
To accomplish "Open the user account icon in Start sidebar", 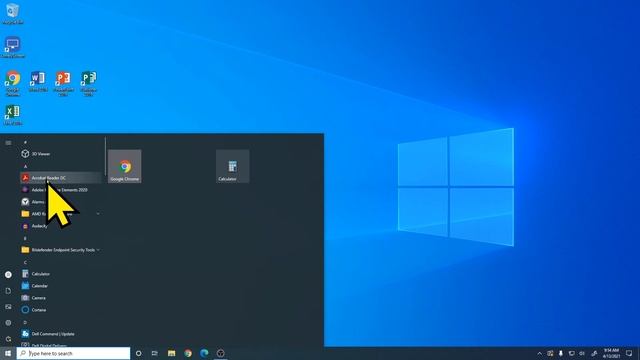I will point(8,275).
